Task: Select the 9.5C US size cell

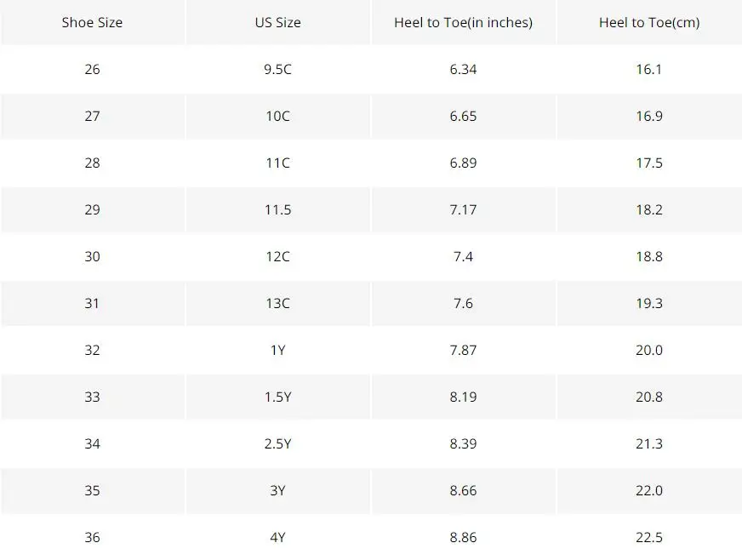Action: pos(277,69)
